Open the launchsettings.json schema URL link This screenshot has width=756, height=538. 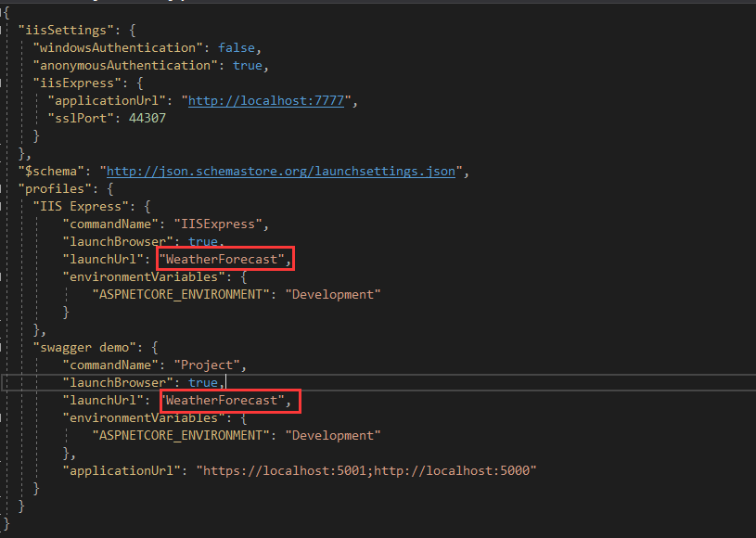tap(281, 171)
